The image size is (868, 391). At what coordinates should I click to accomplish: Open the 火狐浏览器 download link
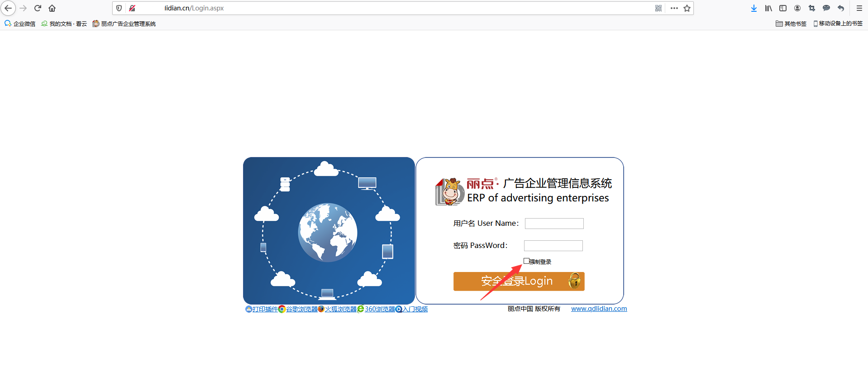[x=341, y=309]
